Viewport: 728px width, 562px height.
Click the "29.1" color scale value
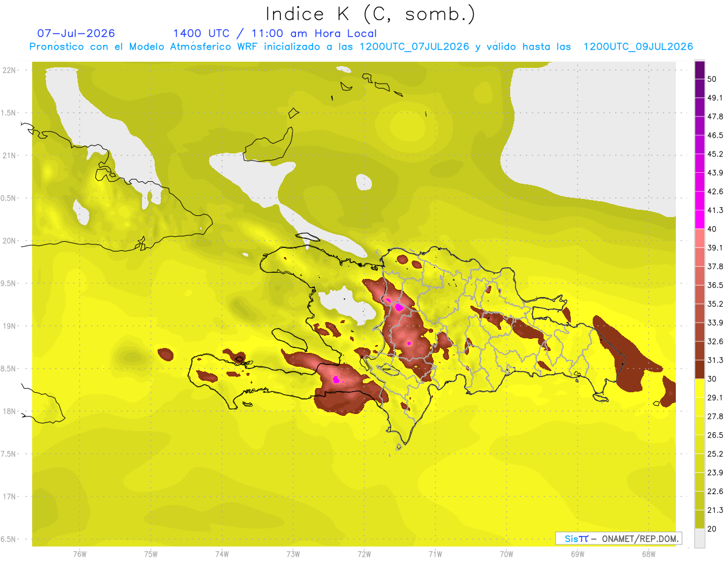(715, 398)
